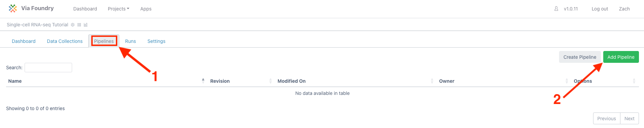The image size is (644, 128).
Task: Click the Via Foundry logo icon
Action: (13, 8)
